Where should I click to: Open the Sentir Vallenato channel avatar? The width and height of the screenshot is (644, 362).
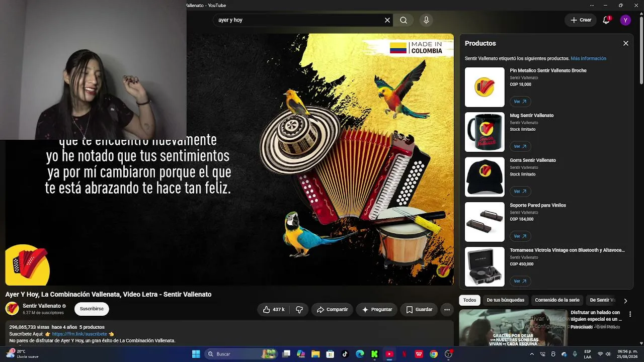(x=12, y=309)
